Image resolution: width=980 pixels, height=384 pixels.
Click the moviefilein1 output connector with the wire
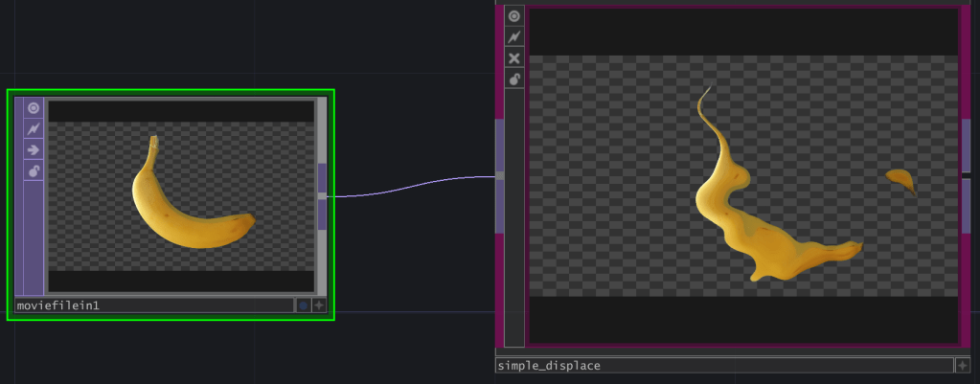(322, 195)
